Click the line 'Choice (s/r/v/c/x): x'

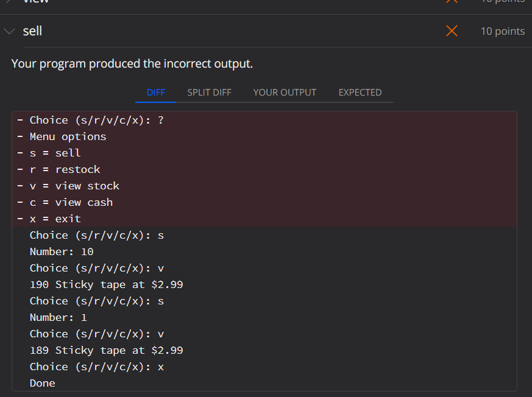[97, 367]
